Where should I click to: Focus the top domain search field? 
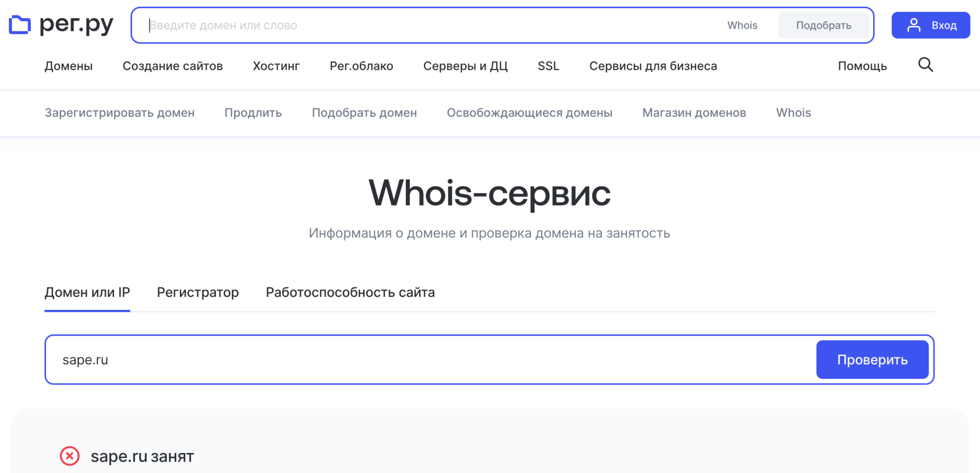(431, 25)
